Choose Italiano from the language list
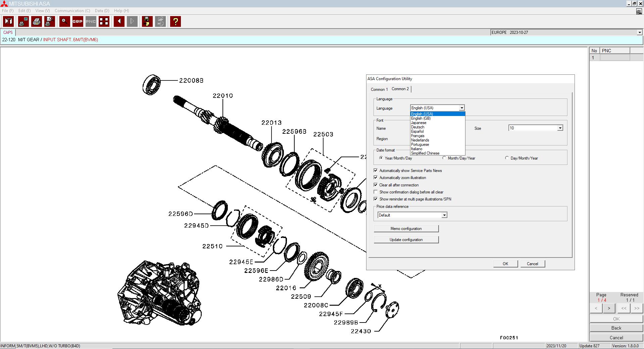Viewport: 644px width, 349px height. [x=438, y=149]
